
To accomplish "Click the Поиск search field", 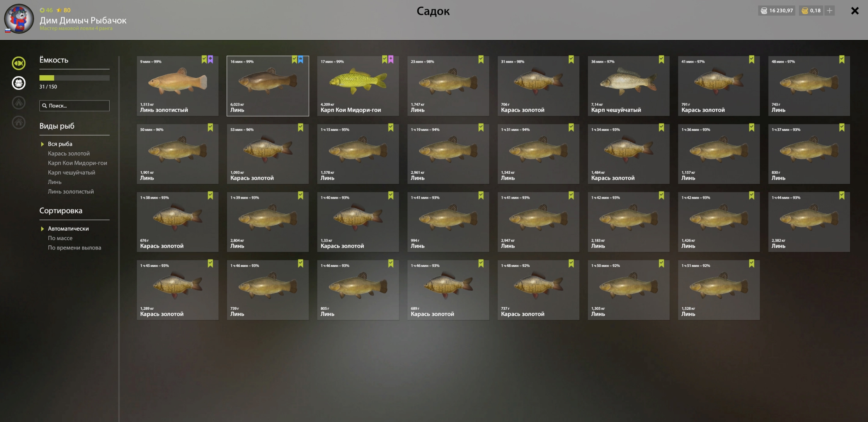I will click(75, 106).
